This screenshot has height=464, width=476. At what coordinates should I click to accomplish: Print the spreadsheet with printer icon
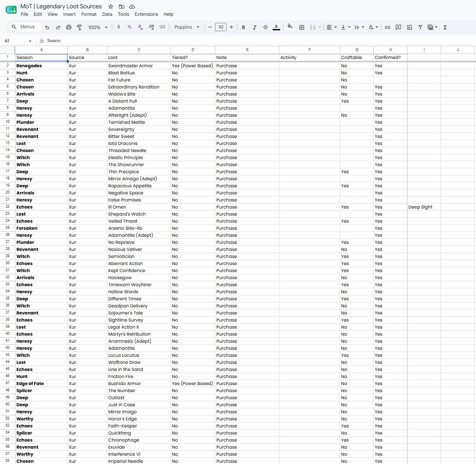point(69,27)
